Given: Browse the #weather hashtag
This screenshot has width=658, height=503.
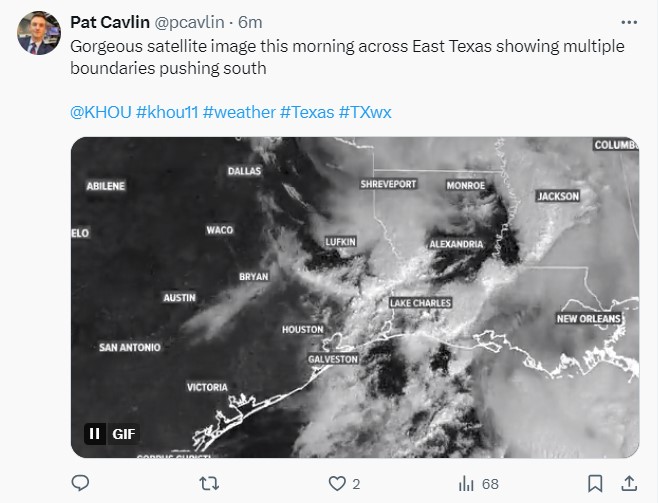Looking at the screenshot, I should coord(239,109).
